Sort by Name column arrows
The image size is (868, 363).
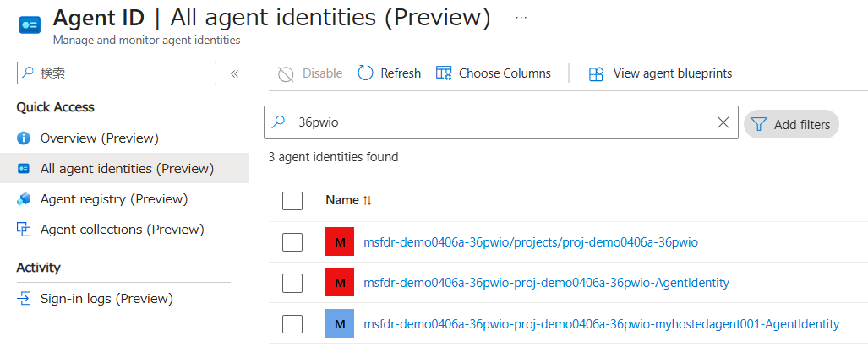[x=367, y=201]
